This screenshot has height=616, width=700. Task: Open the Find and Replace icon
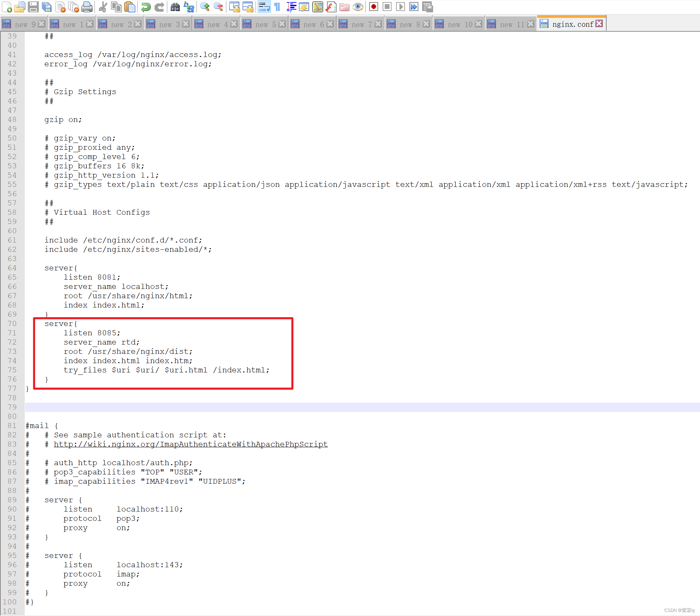[x=189, y=7]
